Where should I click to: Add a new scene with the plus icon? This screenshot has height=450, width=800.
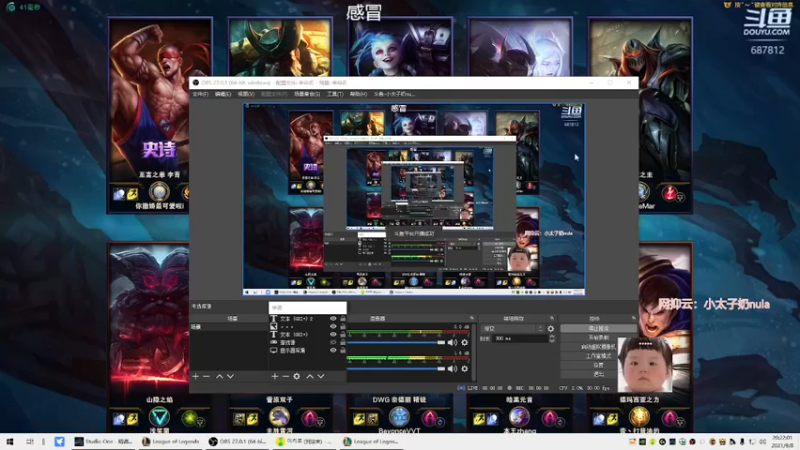[195, 376]
